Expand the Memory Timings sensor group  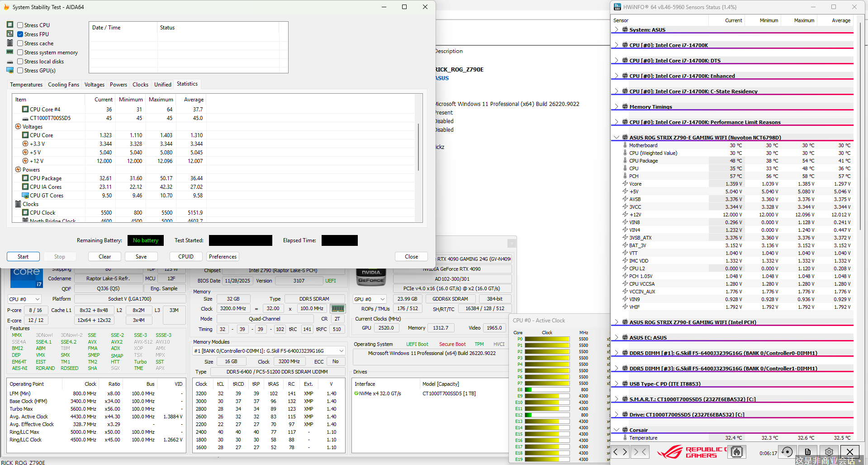(x=616, y=106)
